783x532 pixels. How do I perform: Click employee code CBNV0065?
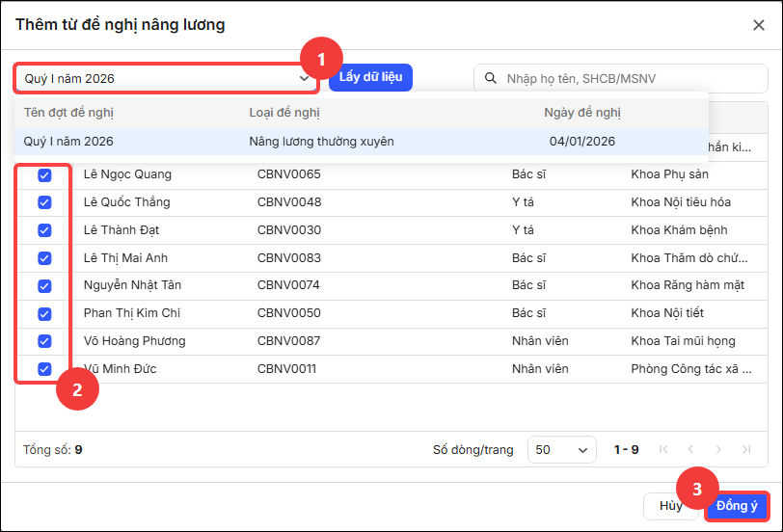(289, 174)
